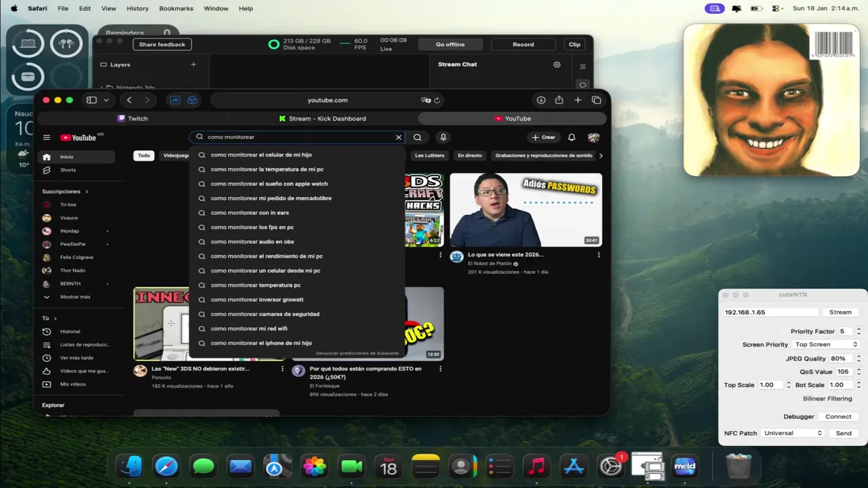Select the YouTube tab

[513, 119]
